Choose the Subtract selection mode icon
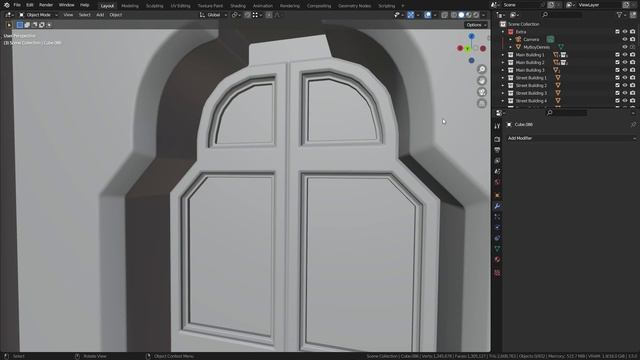The height and width of the screenshot is (360, 640). coord(34,25)
